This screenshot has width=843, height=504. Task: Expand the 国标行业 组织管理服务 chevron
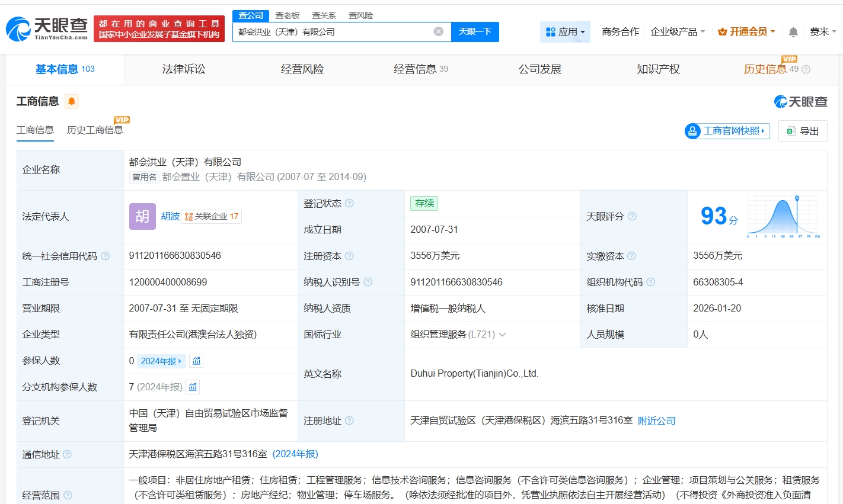point(503,335)
